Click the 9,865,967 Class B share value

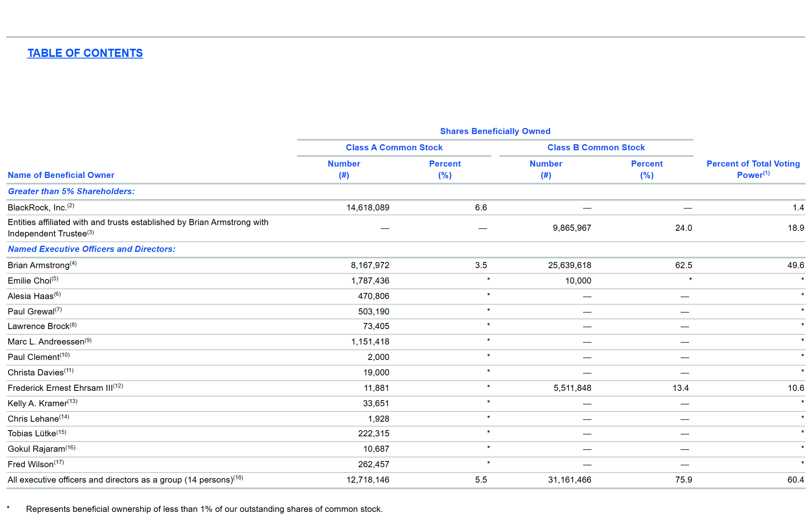pos(572,228)
